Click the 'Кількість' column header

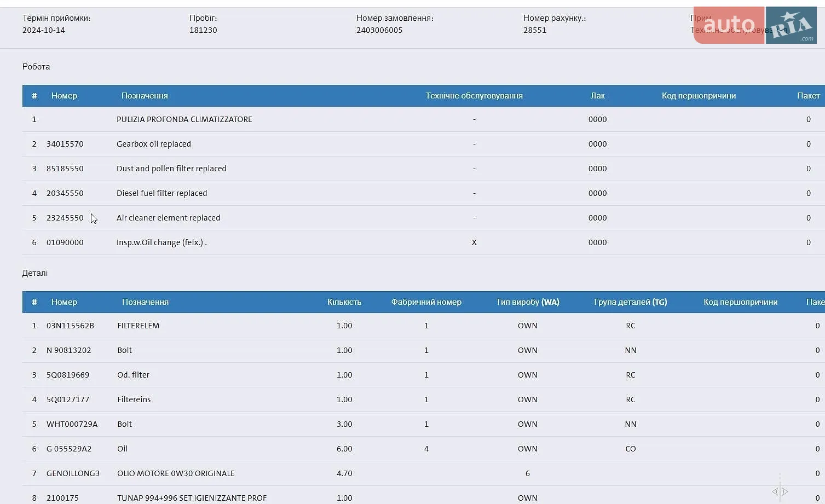tap(344, 302)
